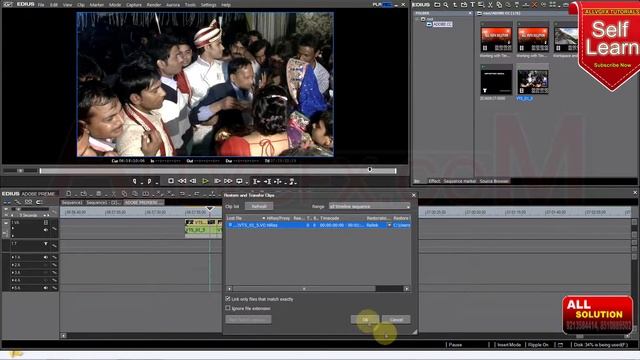Click the clip list horizontal scrollbar in dialog
This screenshot has width=640, height=360.
pyautogui.click(x=304, y=289)
